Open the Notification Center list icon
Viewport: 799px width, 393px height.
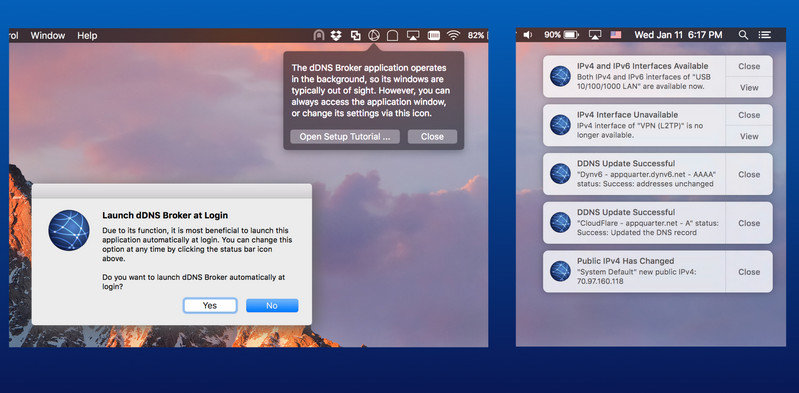[764, 35]
